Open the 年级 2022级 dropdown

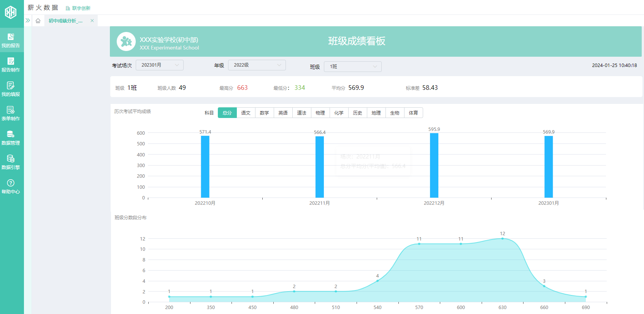click(x=257, y=65)
